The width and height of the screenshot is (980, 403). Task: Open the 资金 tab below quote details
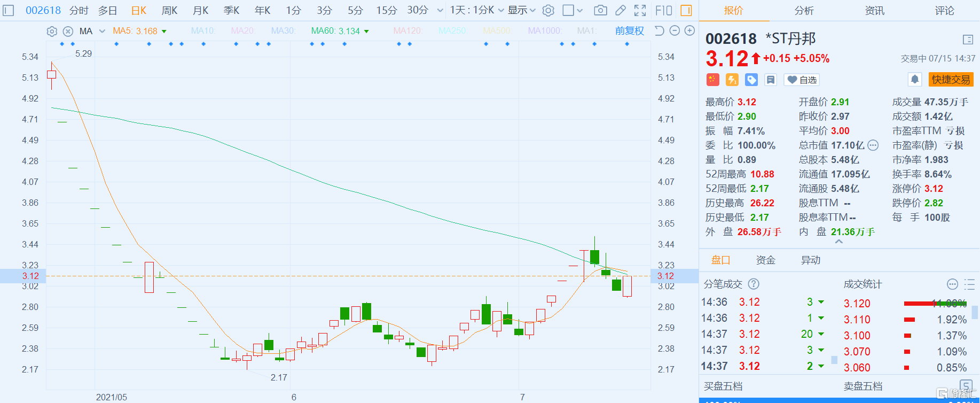click(x=765, y=260)
